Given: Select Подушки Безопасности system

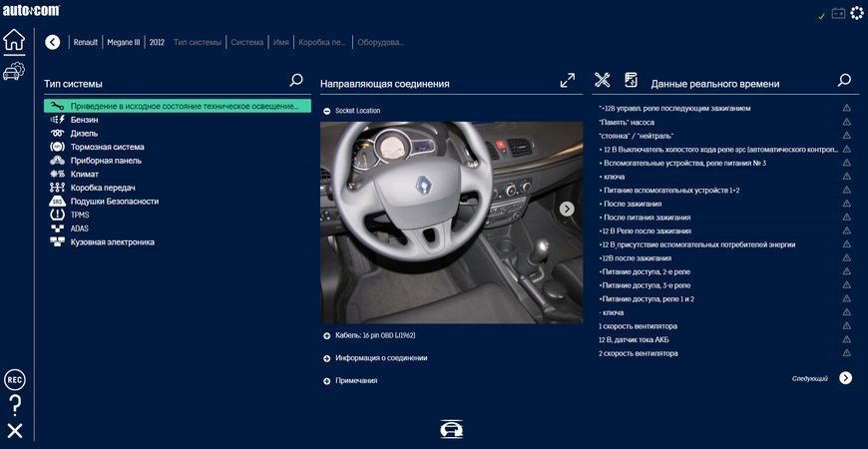Looking at the screenshot, I should click(x=178, y=202).
